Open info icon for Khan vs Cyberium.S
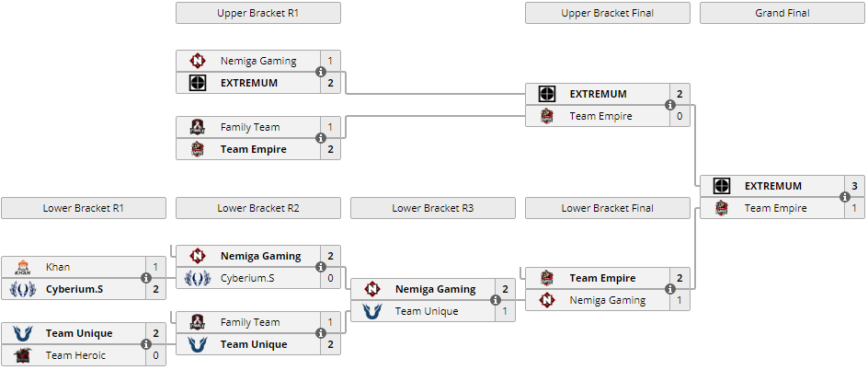This screenshot has width=868, height=370. [x=146, y=278]
